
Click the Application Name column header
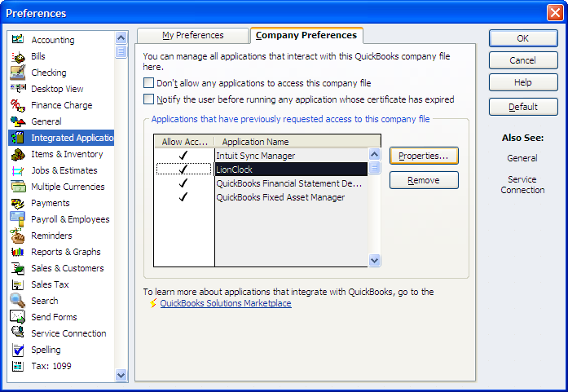297,142
